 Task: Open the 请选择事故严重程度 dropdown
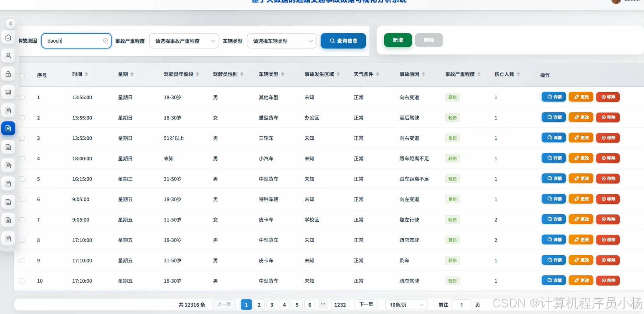[x=184, y=41]
